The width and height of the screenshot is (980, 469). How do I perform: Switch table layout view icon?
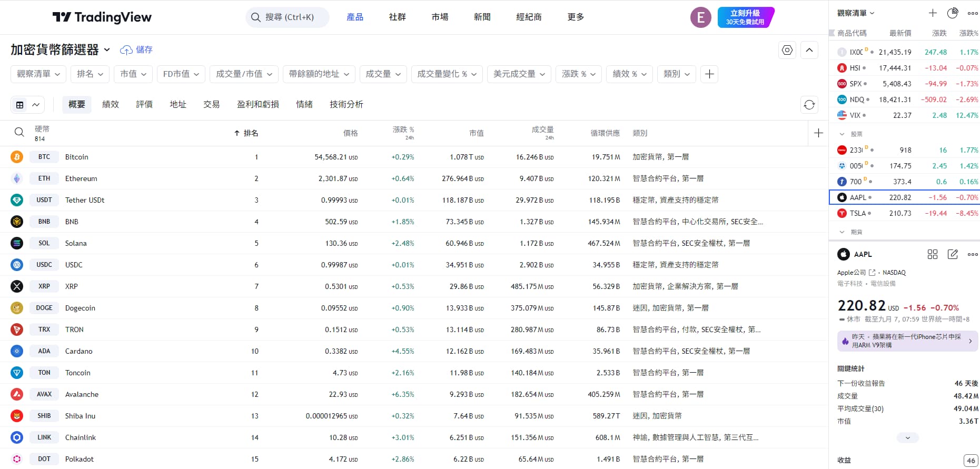tap(20, 105)
